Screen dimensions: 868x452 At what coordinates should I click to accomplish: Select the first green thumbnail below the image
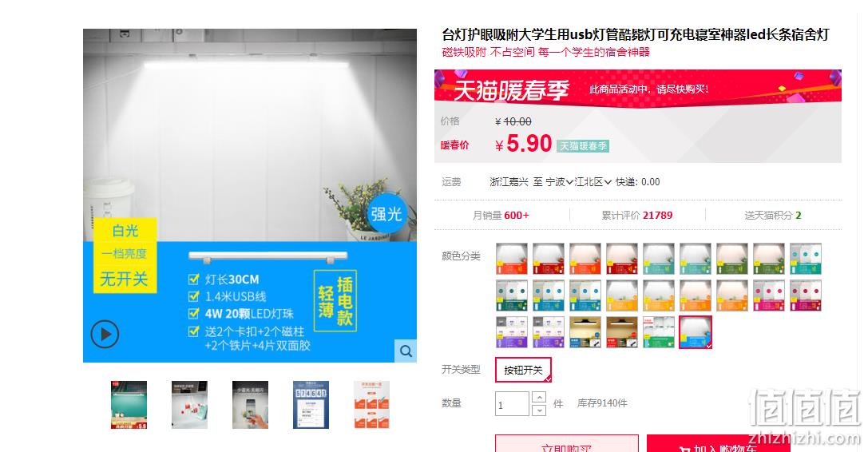click(x=129, y=405)
